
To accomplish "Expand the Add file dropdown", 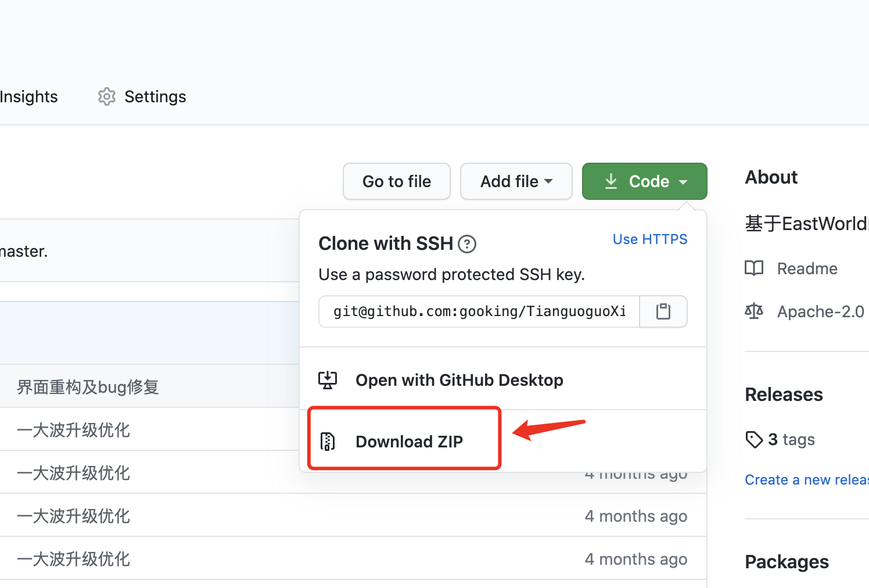I will (x=516, y=181).
